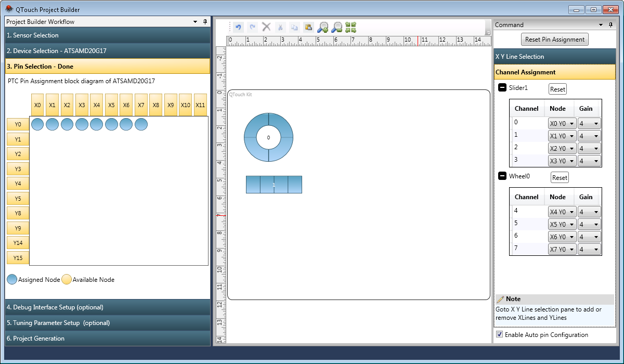
Task: Collapse the Wheel0 channel group
Action: 502,176
